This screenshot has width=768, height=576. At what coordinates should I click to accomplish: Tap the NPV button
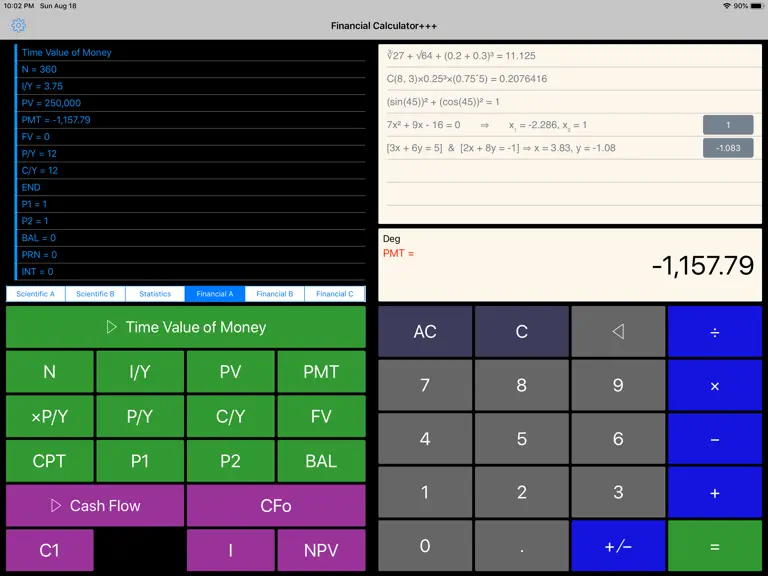pyautogui.click(x=321, y=550)
